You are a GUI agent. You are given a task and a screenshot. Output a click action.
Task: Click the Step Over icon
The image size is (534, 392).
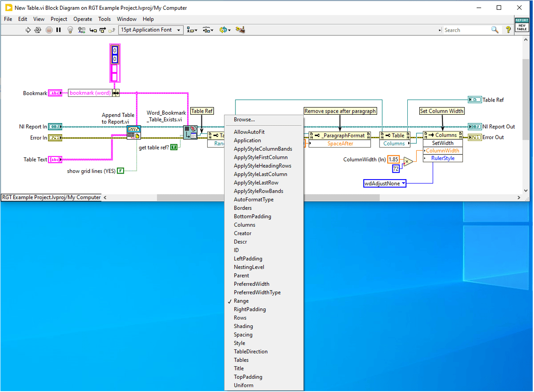pos(103,30)
